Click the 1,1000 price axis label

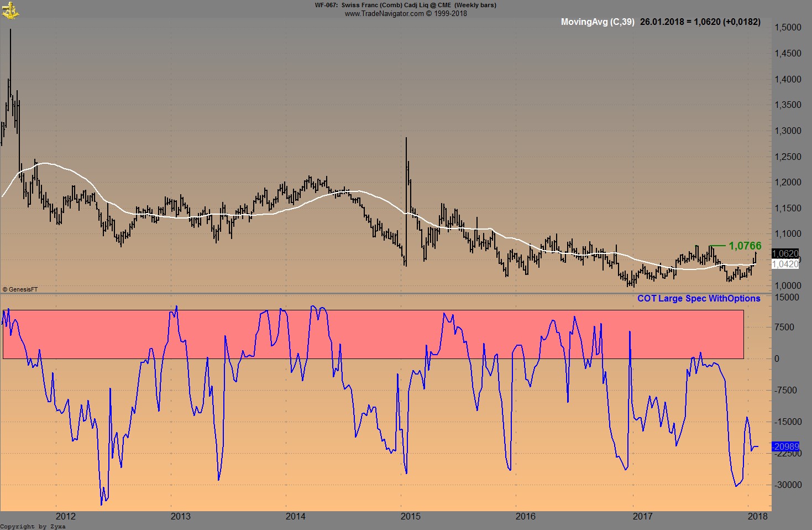788,234
